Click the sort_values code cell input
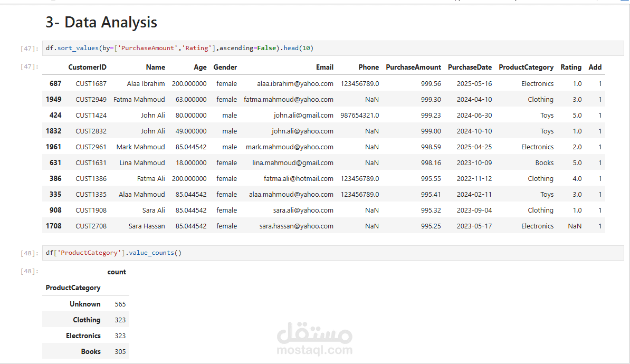Screen dimensions: 630x364 (333, 48)
